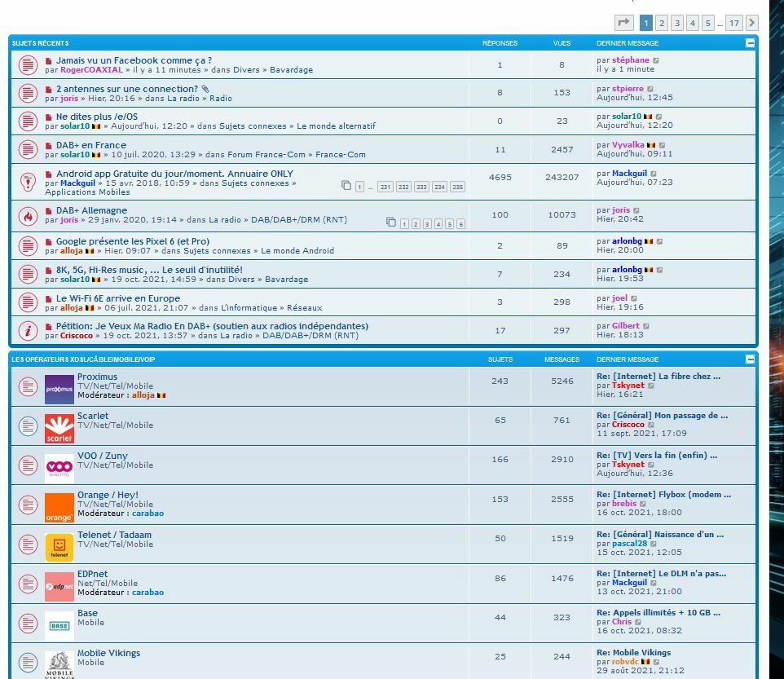
Task: Open last post Re: [TV] Vers la fin (enfin)
Action: pos(657,455)
